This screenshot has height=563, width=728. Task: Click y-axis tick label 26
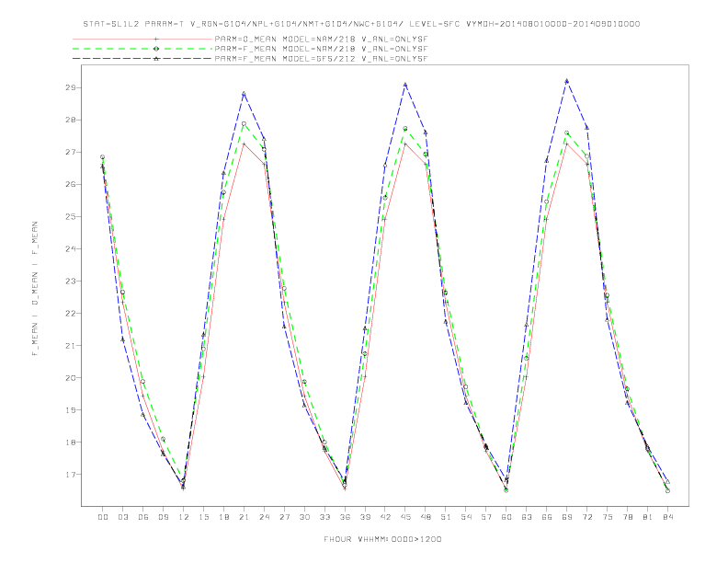point(72,184)
